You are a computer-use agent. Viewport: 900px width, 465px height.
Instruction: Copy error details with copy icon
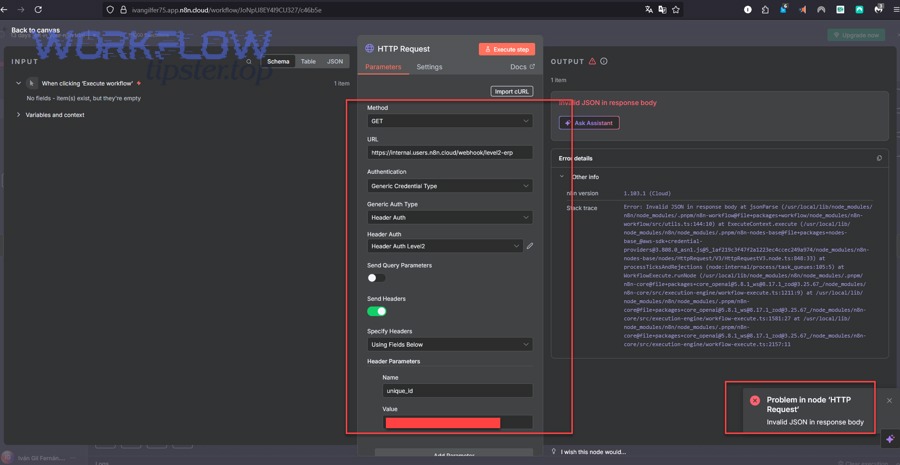click(x=879, y=158)
